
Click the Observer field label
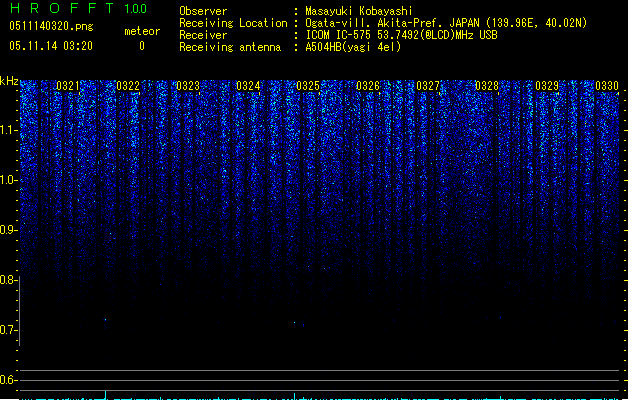pos(203,11)
